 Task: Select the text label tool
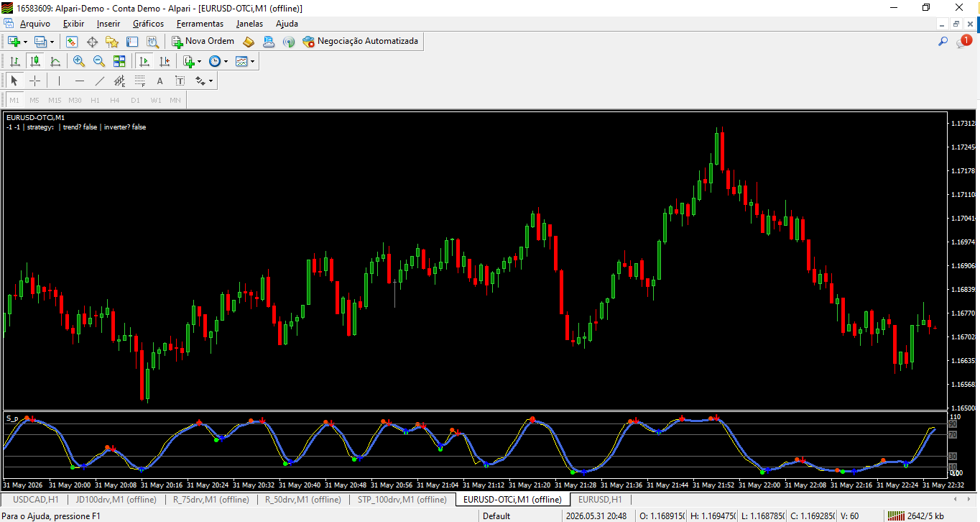pyautogui.click(x=180, y=81)
